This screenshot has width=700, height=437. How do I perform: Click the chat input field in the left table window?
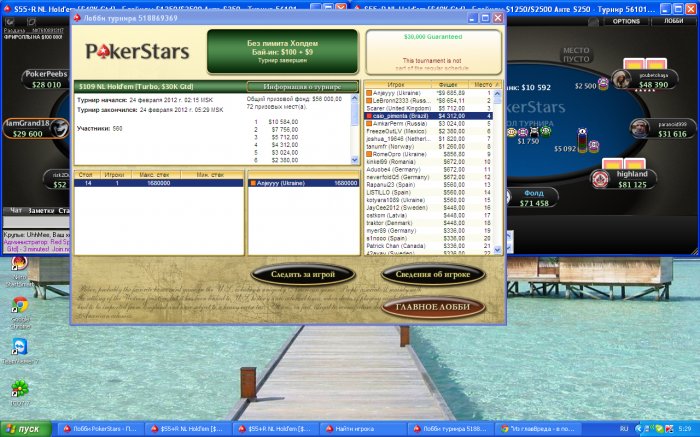[37, 221]
